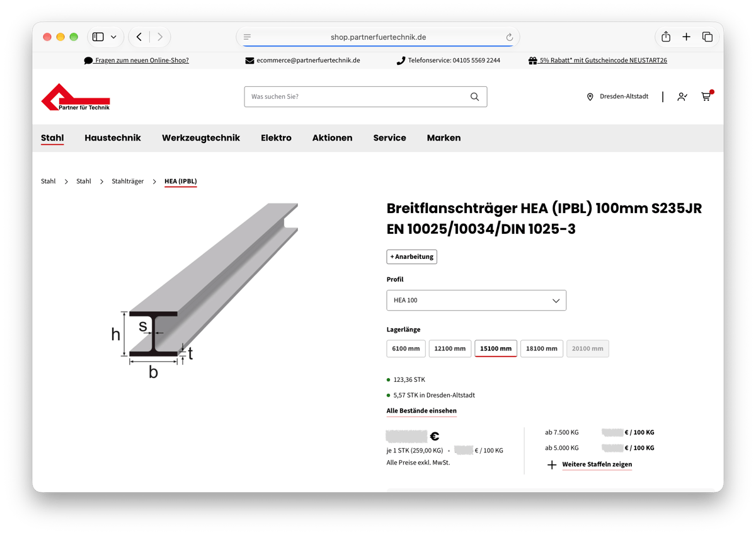Open 'Fragen zum neuen Online-Shop?' link
The height and width of the screenshot is (535, 756).
click(142, 60)
